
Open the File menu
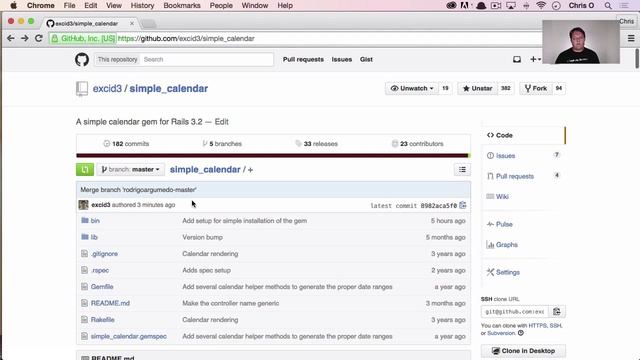tap(69, 6)
